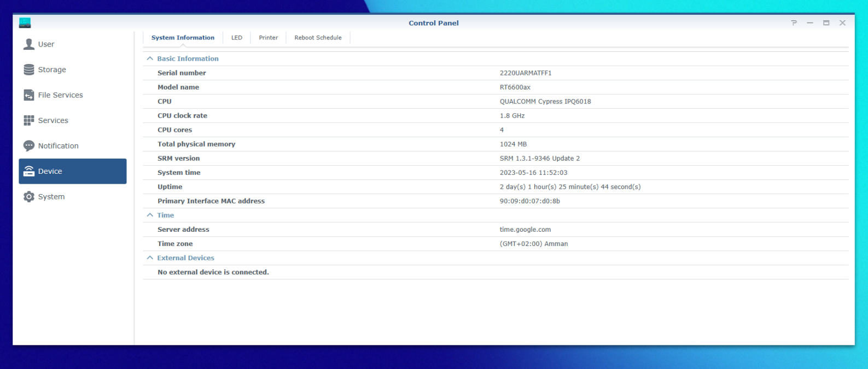Open File Services icon in sidebar
The height and width of the screenshot is (369, 868).
(x=29, y=95)
